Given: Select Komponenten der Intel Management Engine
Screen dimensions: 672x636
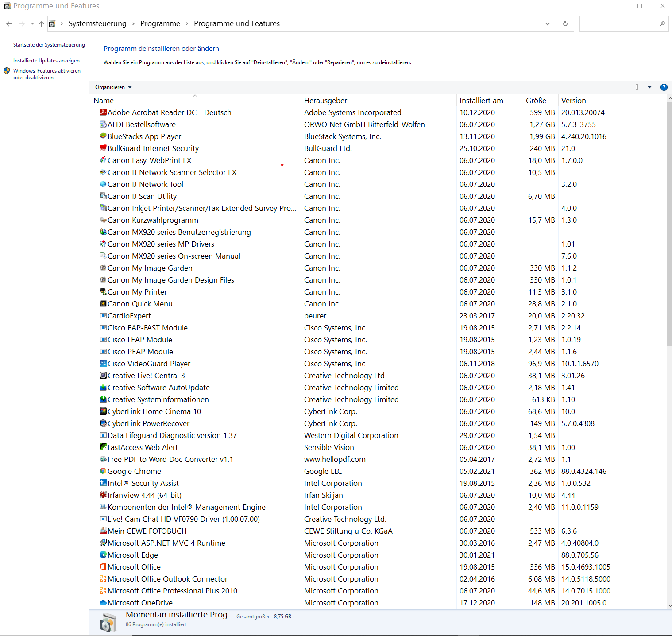Looking at the screenshot, I should 352,507.
